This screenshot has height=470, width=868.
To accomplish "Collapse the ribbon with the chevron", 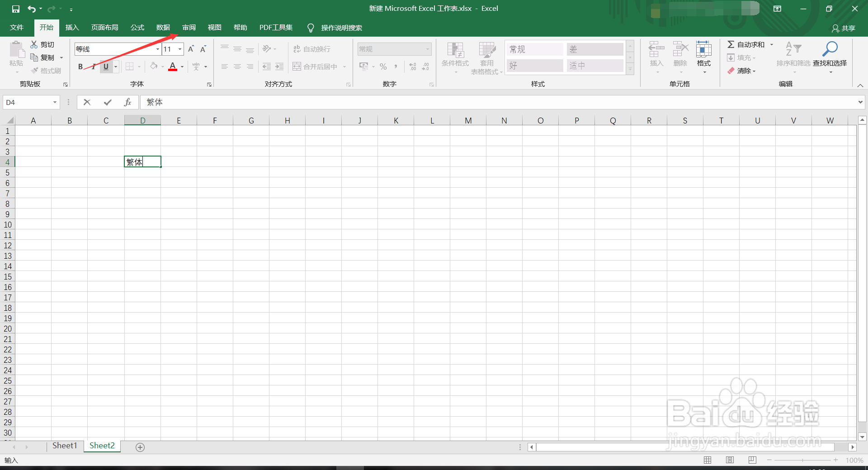I will pos(860,85).
